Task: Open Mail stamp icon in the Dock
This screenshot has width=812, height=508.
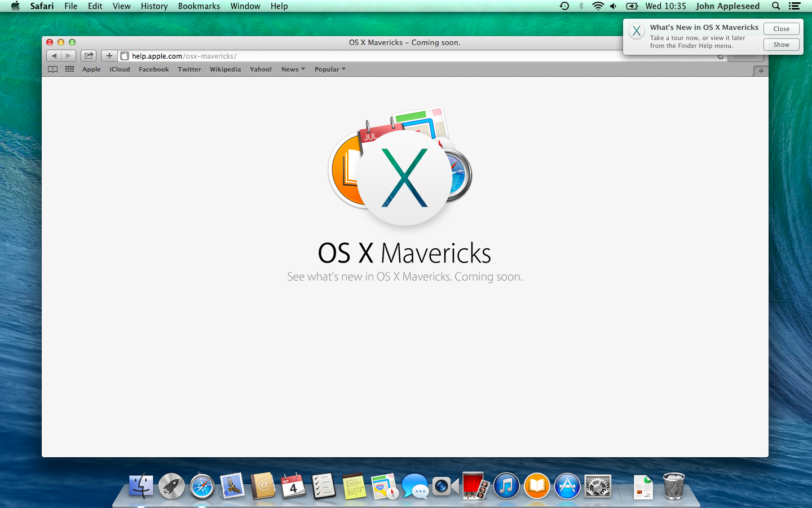Action: 232,486
